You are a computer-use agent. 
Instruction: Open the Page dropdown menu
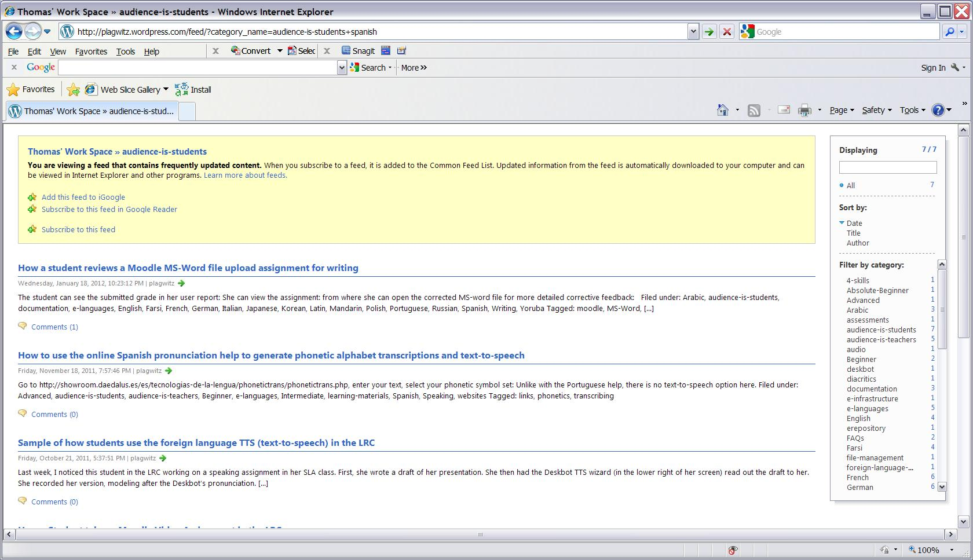click(x=841, y=110)
